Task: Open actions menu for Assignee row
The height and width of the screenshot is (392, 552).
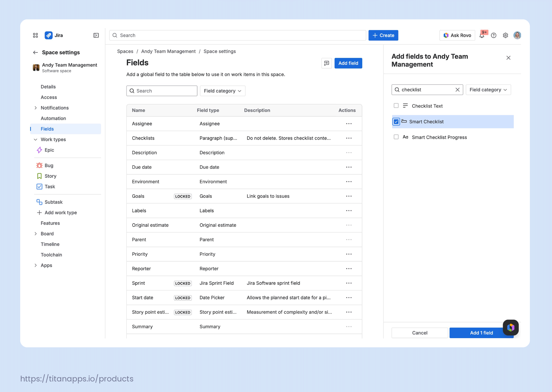Action: 349,124
